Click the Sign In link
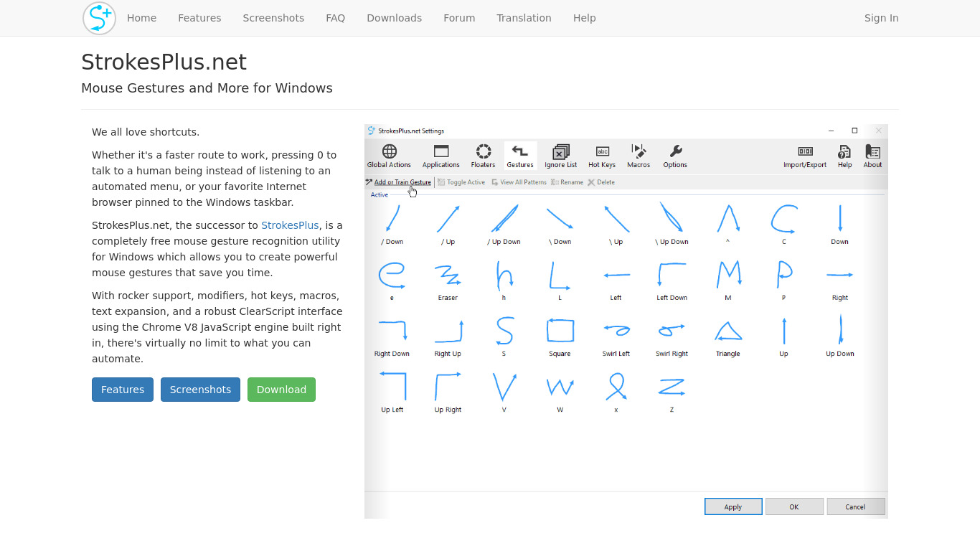This screenshot has height=551, width=980. point(881,18)
